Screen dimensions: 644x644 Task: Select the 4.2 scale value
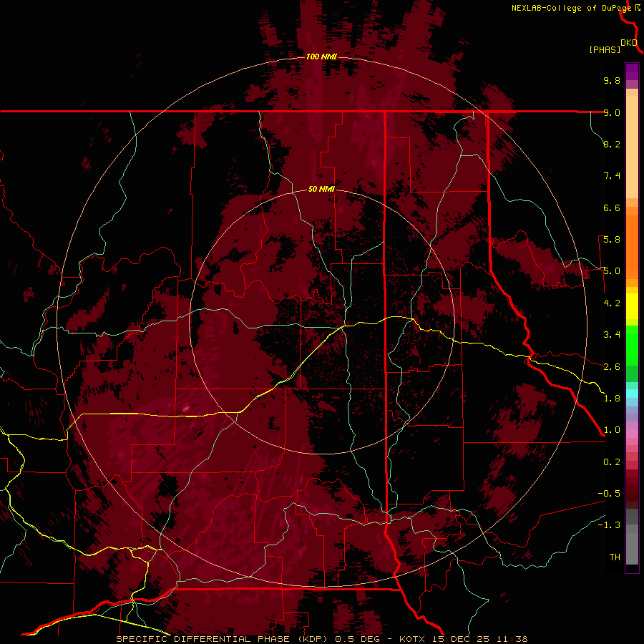(612, 303)
